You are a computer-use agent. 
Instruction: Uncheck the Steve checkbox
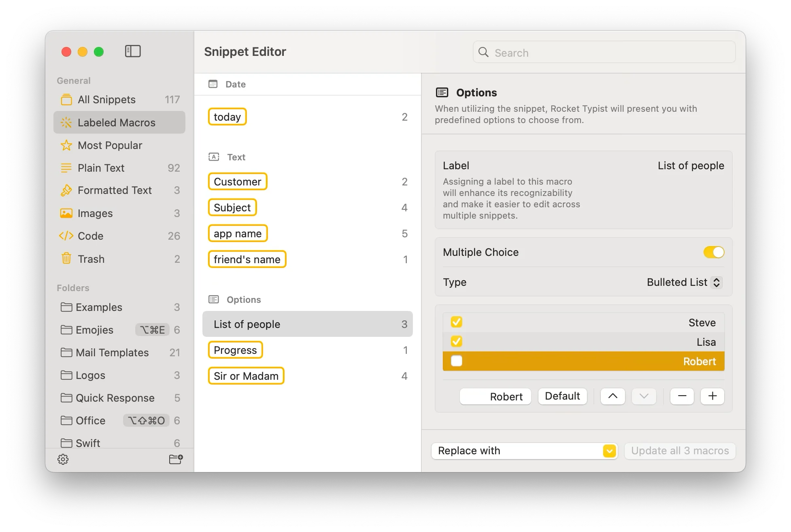(x=457, y=322)
